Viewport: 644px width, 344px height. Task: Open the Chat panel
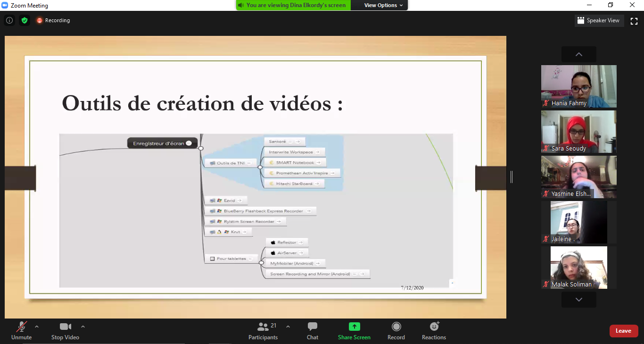coord(312,331)
